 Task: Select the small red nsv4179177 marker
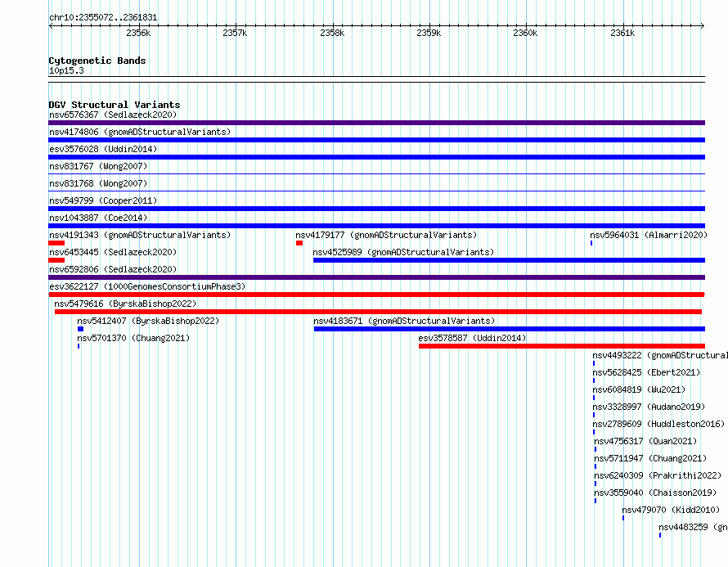(299, 243)
